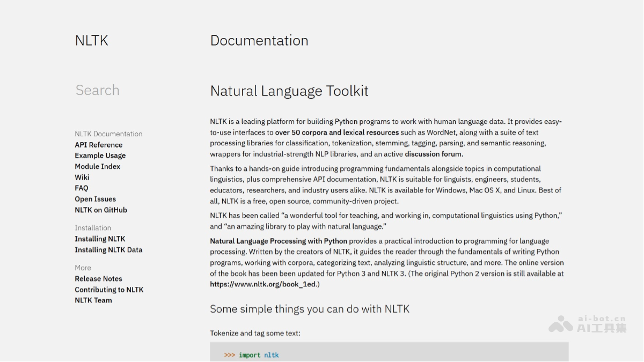View Open Issues link
This screenshot has height=362, width=644.
point(96,199)
